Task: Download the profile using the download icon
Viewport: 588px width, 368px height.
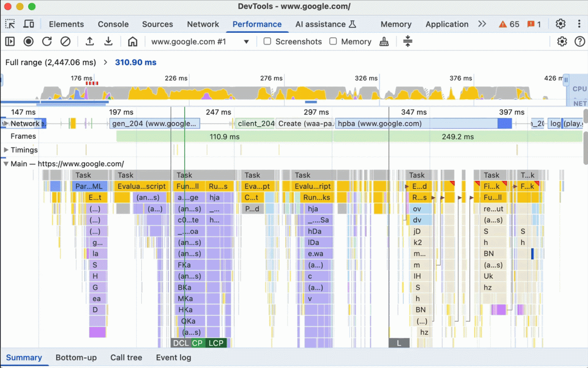Action: coord(108,42)
